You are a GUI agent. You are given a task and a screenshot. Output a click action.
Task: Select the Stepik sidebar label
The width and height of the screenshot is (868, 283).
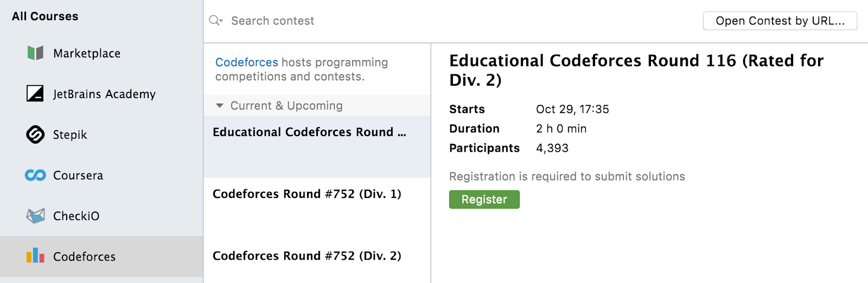(70, 135)
